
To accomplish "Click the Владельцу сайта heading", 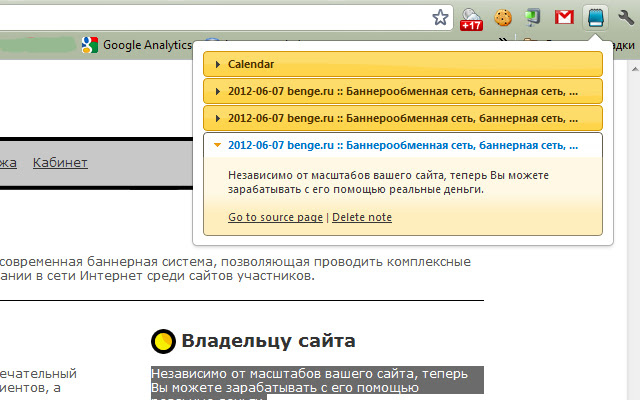I will point(268,341).
